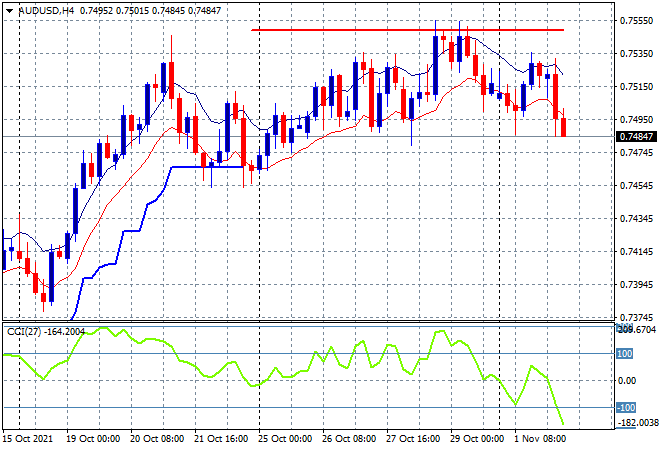Click the CCI -182.0038 scale value
The height and width of the screenshot is (450, 660).
click(638, 423)
